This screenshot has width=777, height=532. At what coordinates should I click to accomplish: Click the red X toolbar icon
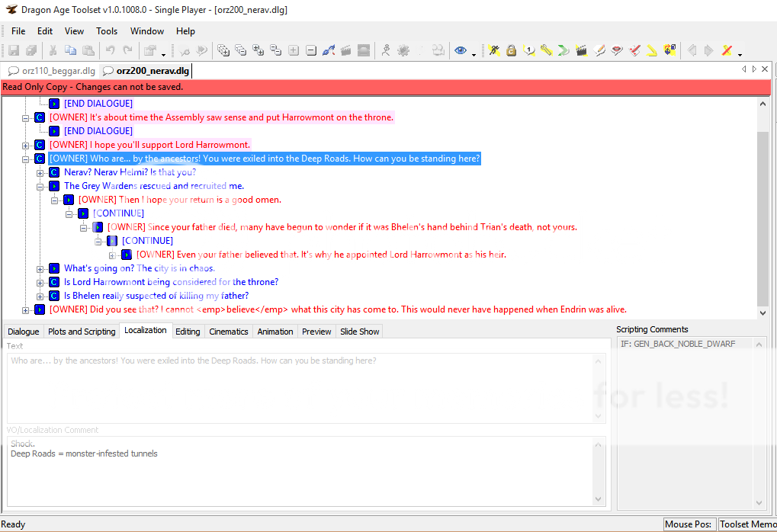coord(727,51)
